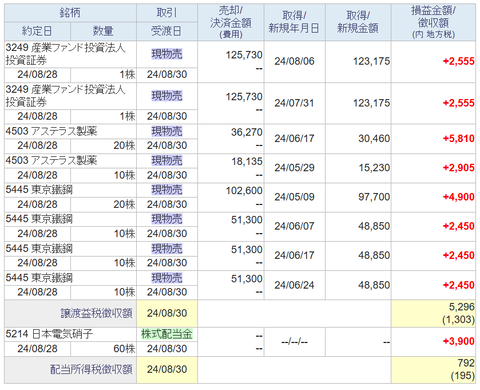This screenshot has height=390, width=480.
Task: Click 現物売 in the 18,135 sale row
Action: (x=167, y=161)
